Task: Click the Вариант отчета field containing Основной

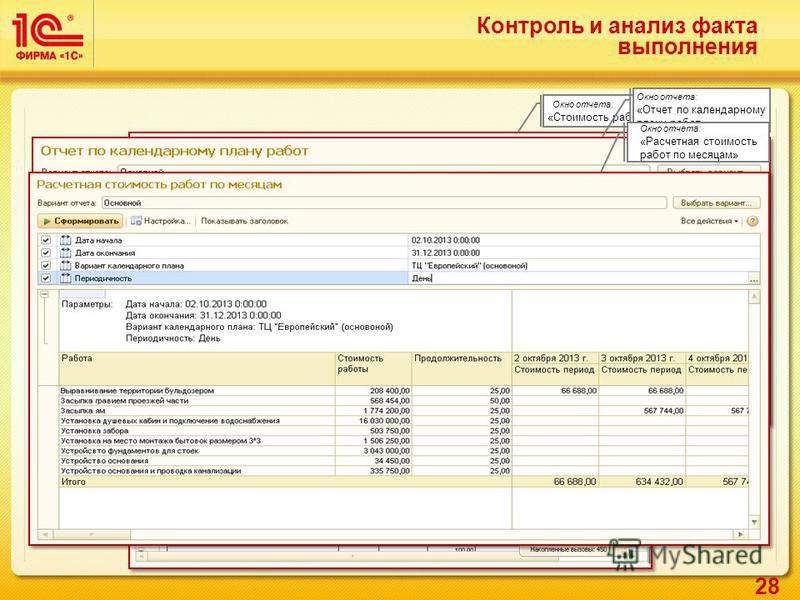Action: pos(384,203)
